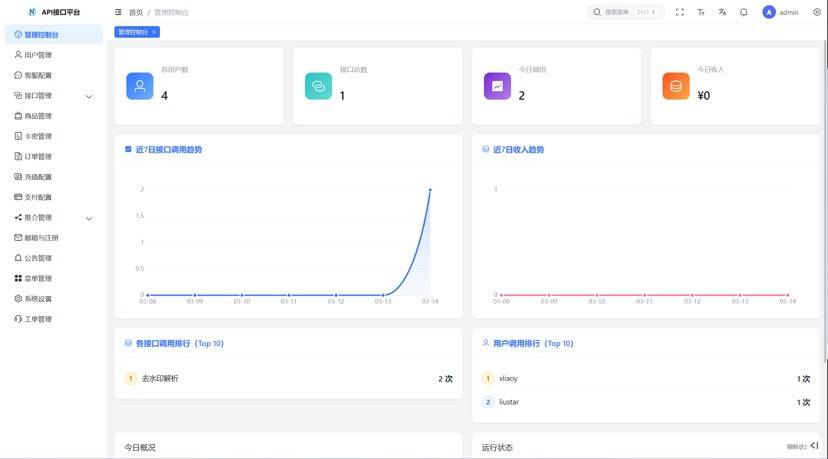The image size is (828, 459).
Task: Click the language translation icon
Action: [722, 12]
